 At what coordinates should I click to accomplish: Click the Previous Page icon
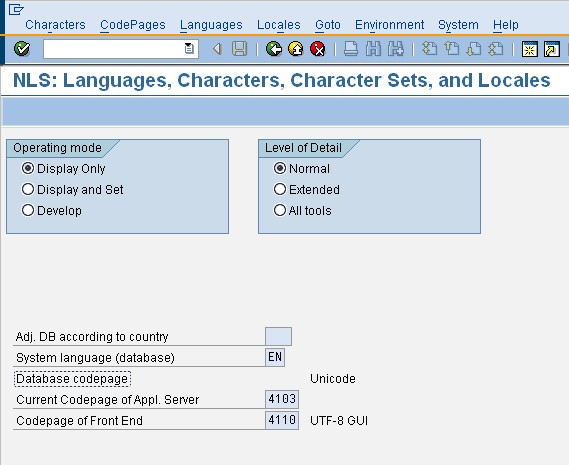[452, 49]
